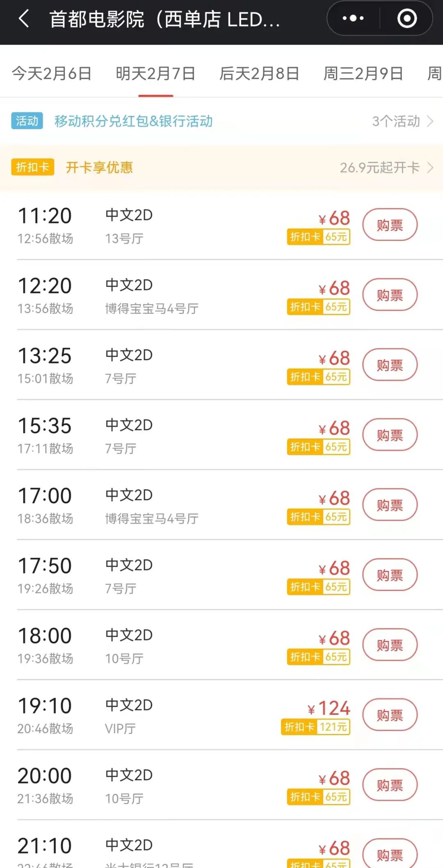Tap the mini program close circle icon
The height and width of the screenshot is (868, 443).
pyautogui.click(x=407, y=19)
